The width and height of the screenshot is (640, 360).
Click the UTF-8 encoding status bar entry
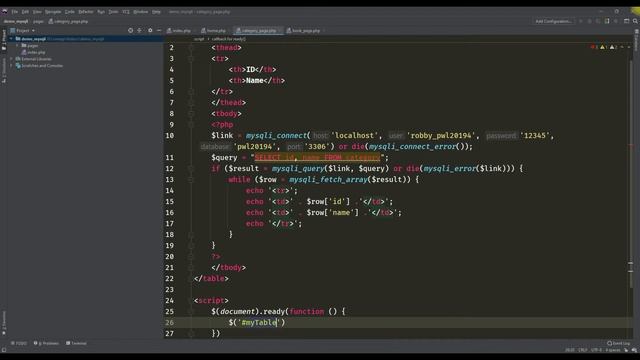click(x=596, y=350)
